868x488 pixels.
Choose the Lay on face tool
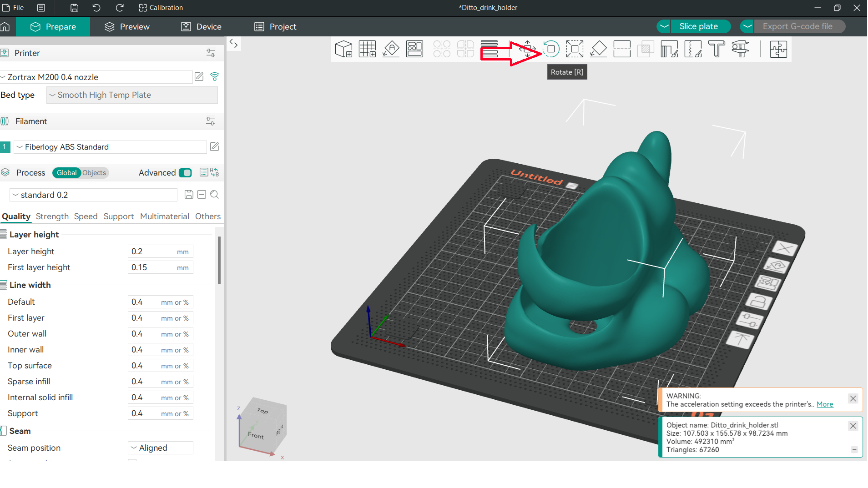click(x=598, y=49)
